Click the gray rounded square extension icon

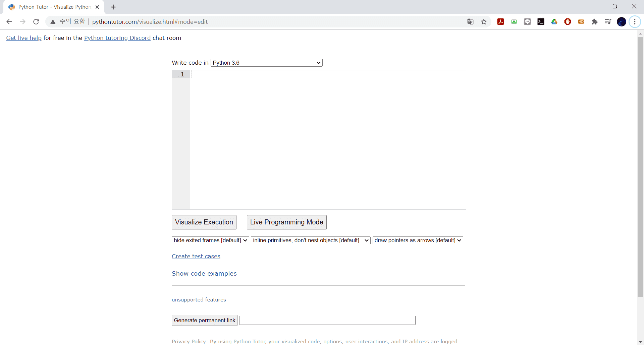527,22
